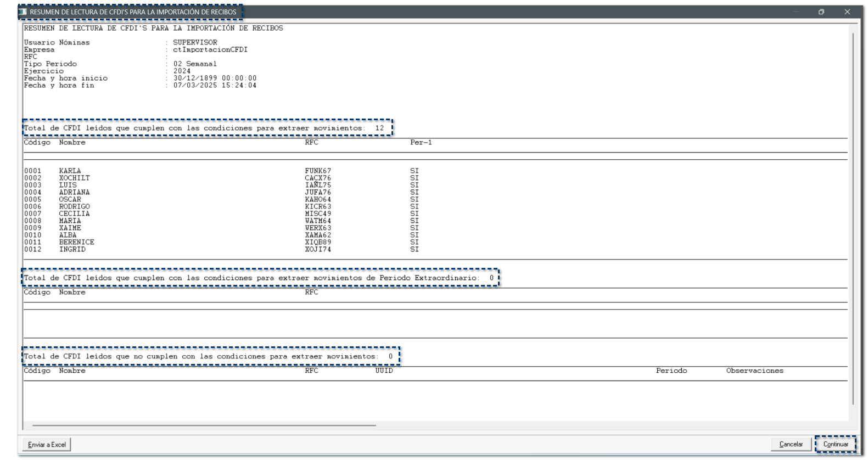The width and height of the screenshot is (868, 460).
Task: Select the employee name ALBA
Action: (x=68, y=235)
